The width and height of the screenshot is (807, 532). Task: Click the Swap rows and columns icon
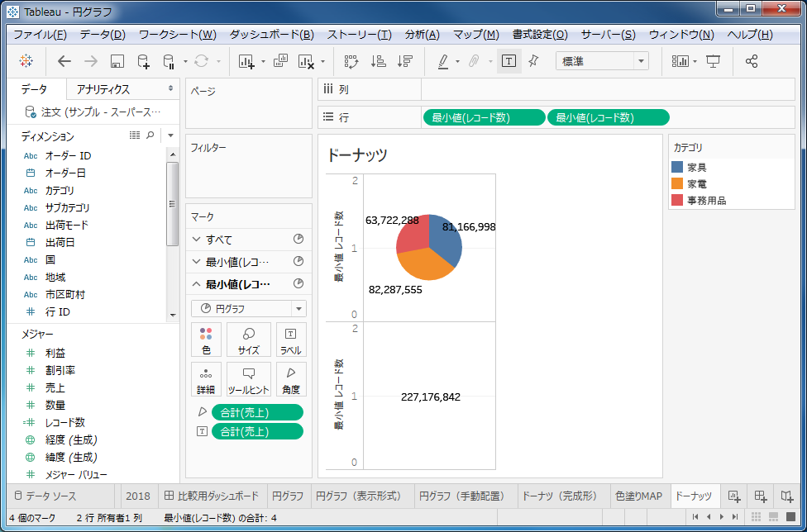[351, 61]
